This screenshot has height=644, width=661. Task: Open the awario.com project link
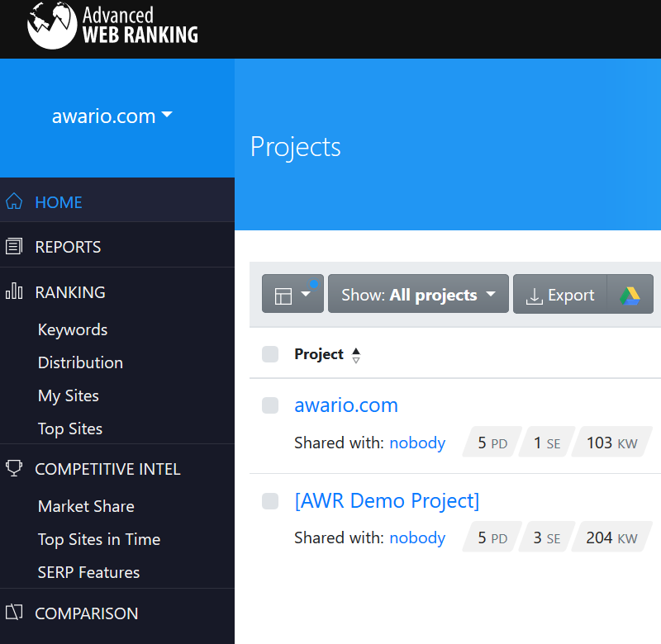pyautogui.click(x=345, y=405)
